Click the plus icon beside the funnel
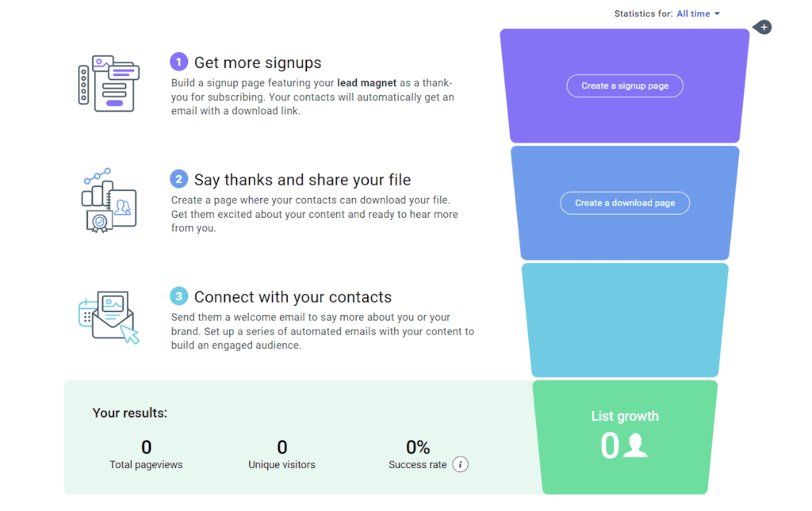 (x=764, y=28)
